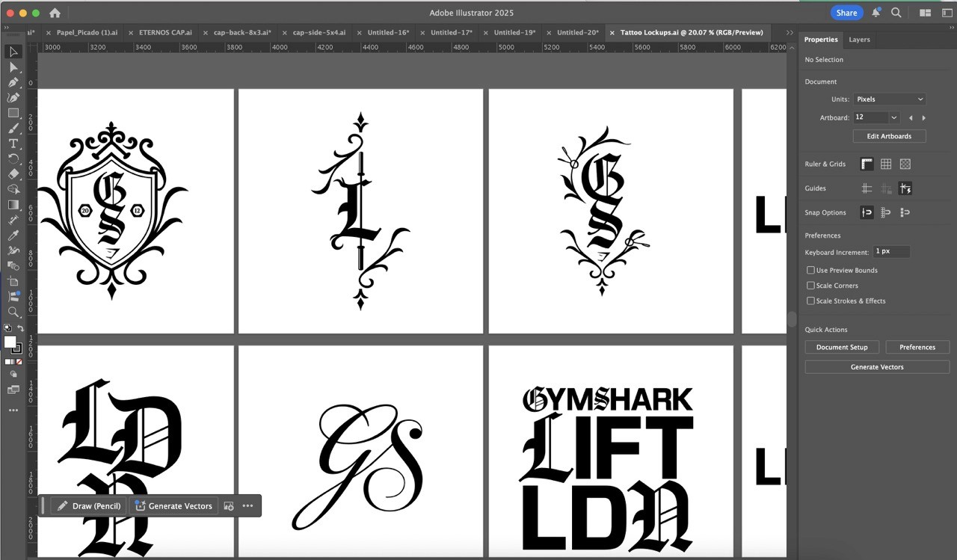
Task: Click Edit Artboards button
Action: tap(889, 136)
